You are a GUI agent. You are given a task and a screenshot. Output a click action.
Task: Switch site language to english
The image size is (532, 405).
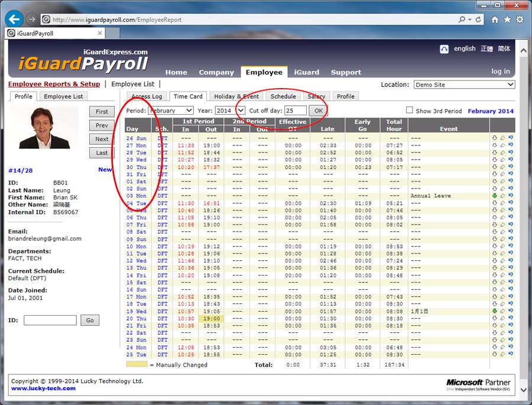465,48
